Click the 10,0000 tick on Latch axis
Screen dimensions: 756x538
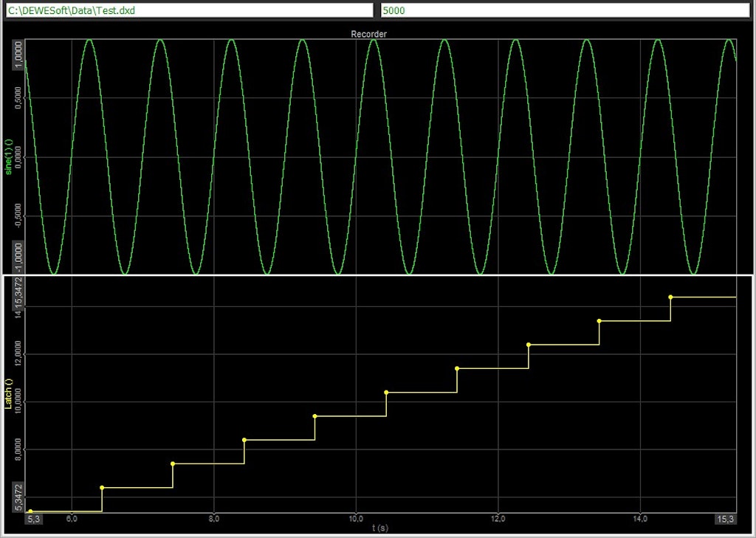18,401
